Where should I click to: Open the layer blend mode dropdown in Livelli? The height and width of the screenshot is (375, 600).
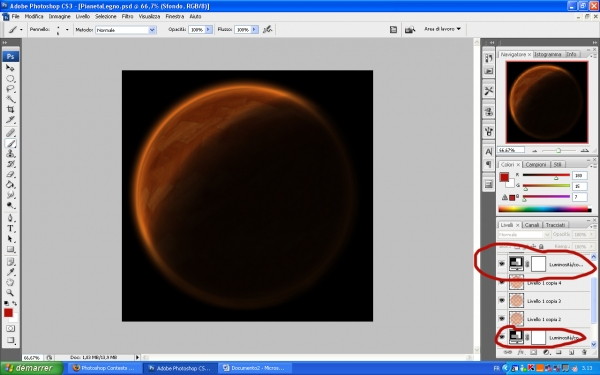coord(524,234)
